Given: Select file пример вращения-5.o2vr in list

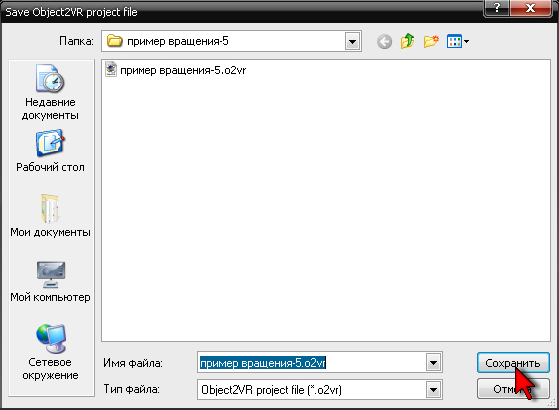Looking at the screenshot, I should pyautogui.click(x=176, y=70).
